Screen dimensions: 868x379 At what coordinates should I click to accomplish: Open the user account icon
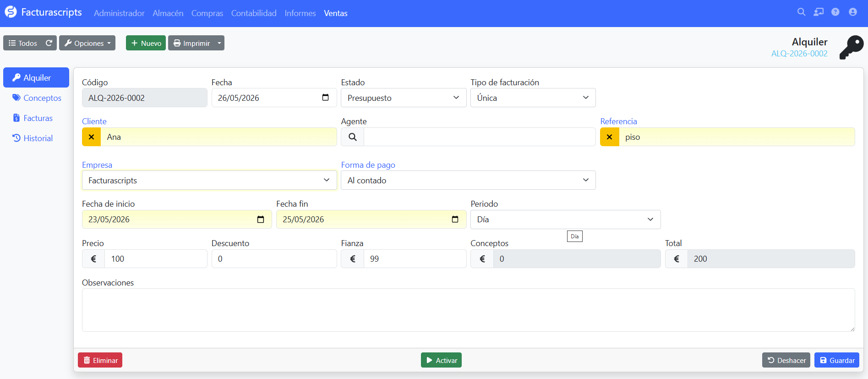[x=852, y=12]
